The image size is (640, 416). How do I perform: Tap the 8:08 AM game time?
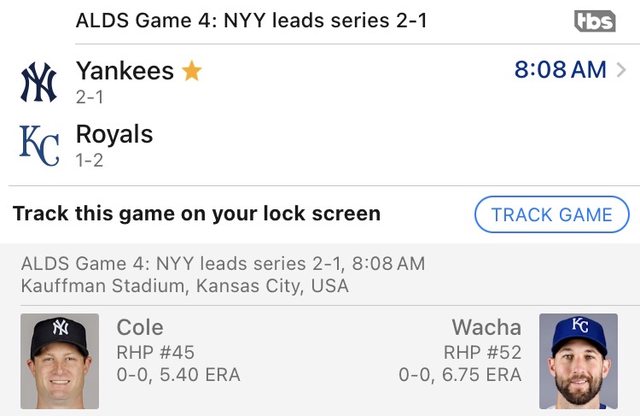[x=560, y=70]
